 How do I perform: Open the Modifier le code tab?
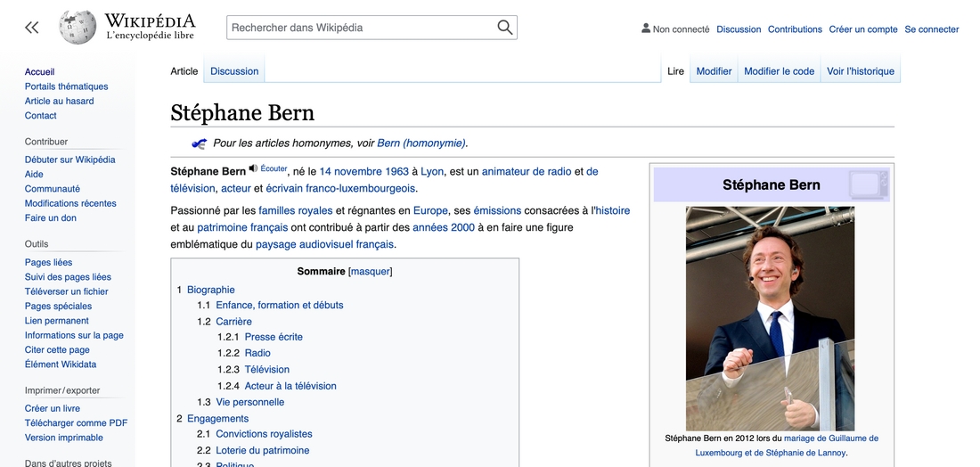[779, 71]
